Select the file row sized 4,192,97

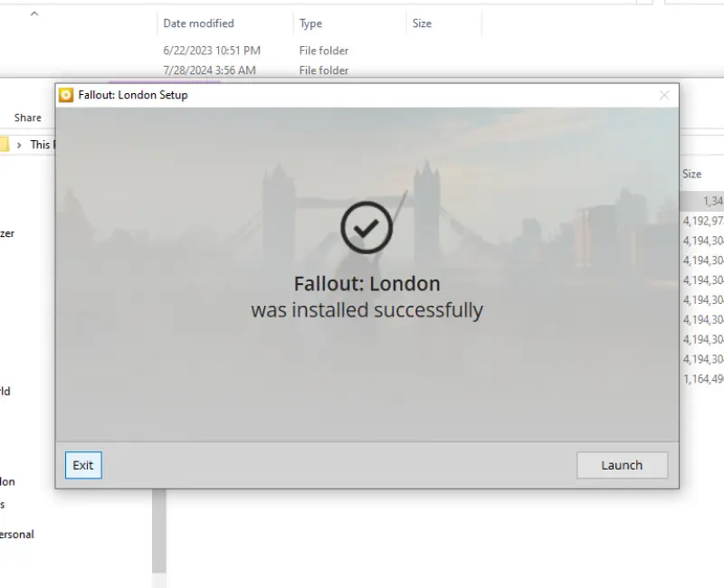pyautogui.click(x=702, y=221)
